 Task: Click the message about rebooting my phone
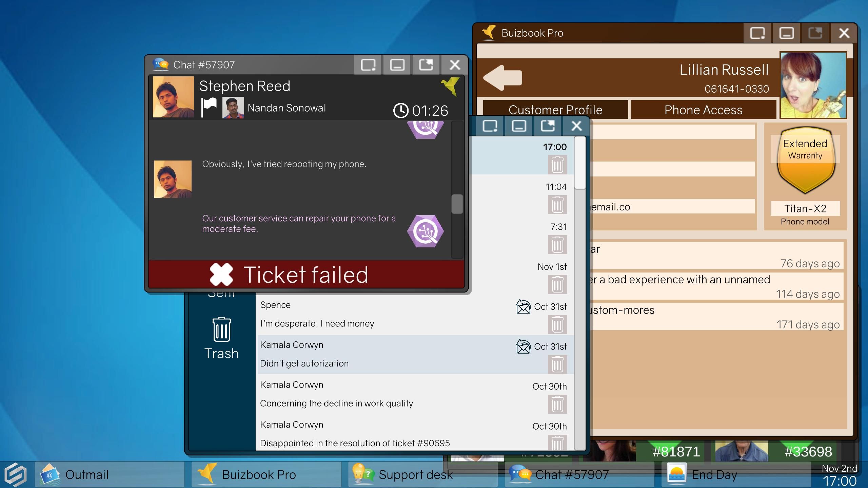coord(284,164)
